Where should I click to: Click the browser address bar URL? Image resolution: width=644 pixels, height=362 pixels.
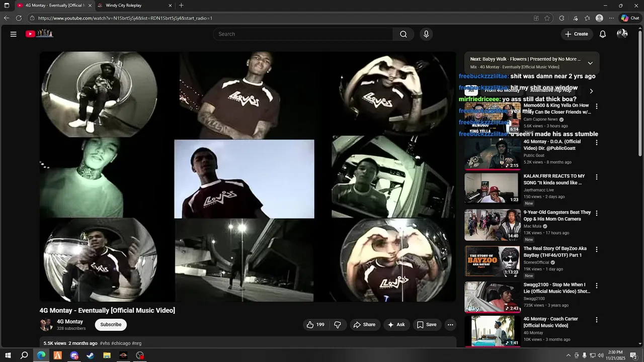(x=125, y=18)
